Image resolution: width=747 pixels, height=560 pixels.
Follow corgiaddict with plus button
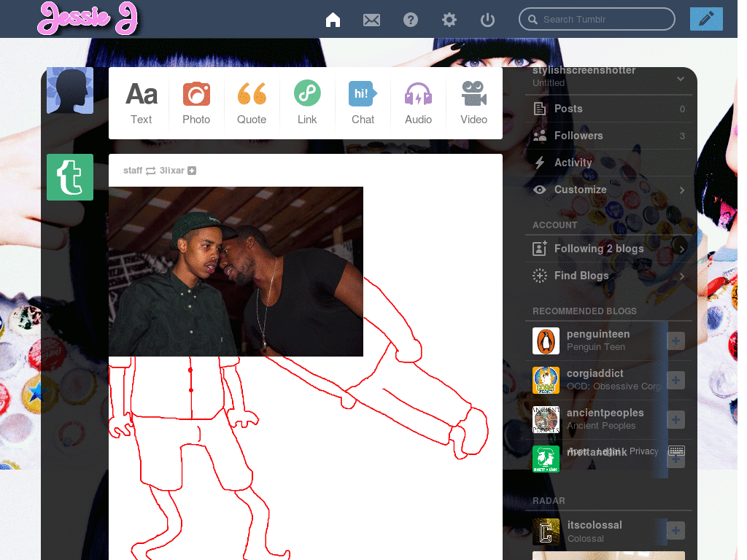point(676,380)
